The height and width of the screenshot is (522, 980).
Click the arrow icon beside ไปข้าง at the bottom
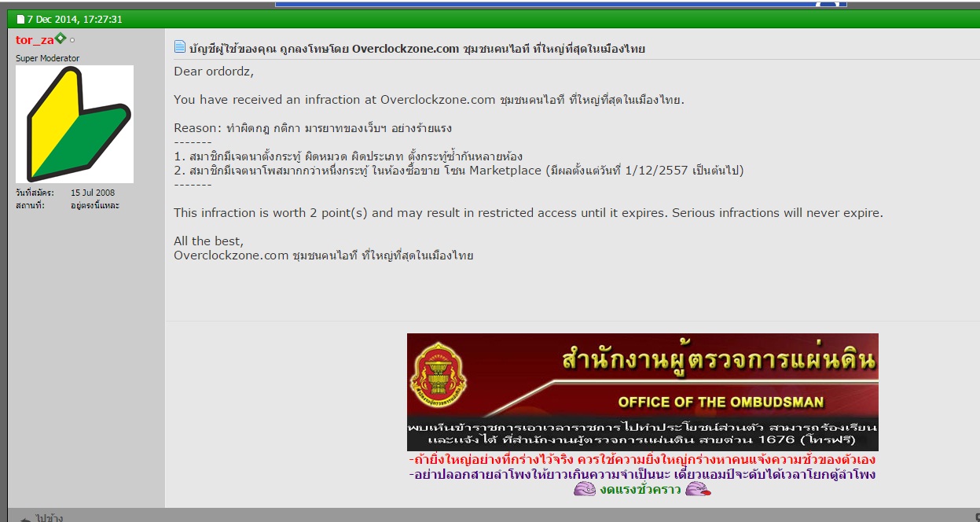coord(25,518)
